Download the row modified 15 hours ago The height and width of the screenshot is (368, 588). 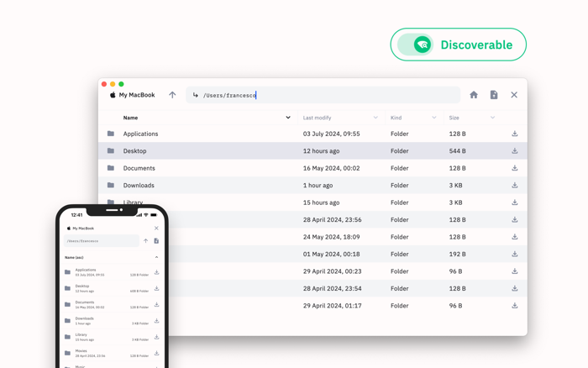click(514, 202)
